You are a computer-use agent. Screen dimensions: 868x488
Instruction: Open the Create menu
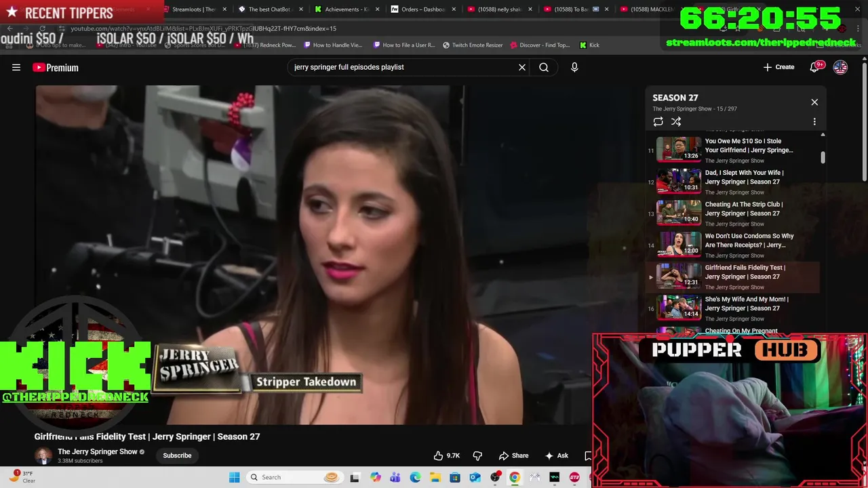[778, 67]
